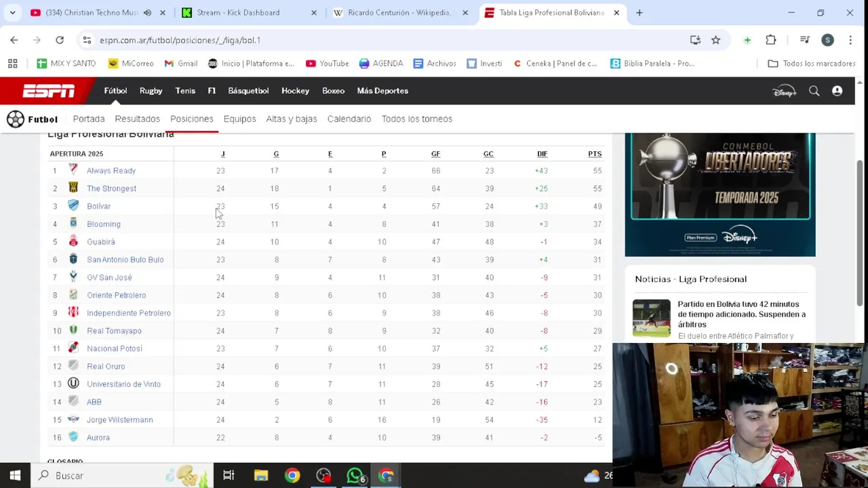The height and width of the screenshot is (488, 868).
Task: Select Fútbol in ESPN top menu
Action: (115, 91)
